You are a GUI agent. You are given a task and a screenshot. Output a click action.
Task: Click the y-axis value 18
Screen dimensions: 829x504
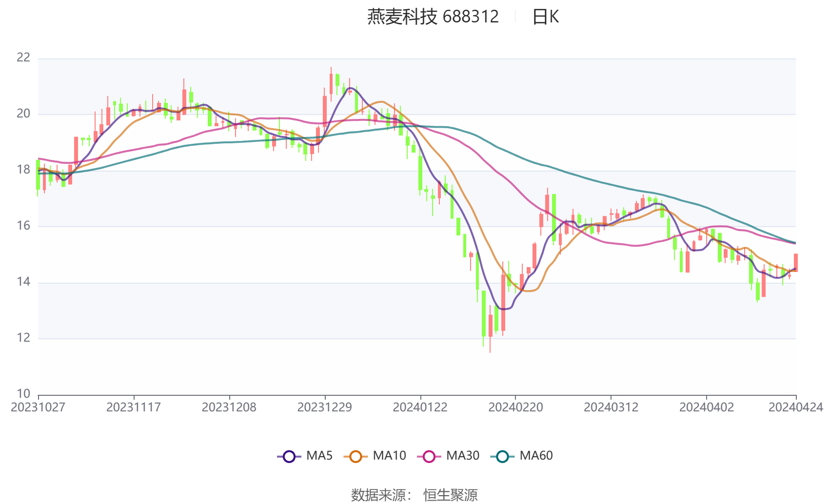point(23,170)
